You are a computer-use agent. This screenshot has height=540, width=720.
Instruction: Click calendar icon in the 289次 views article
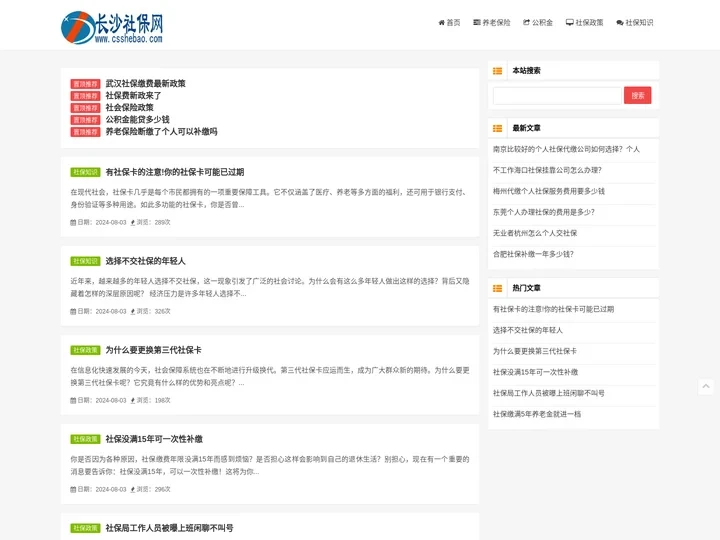coord(73,222)
